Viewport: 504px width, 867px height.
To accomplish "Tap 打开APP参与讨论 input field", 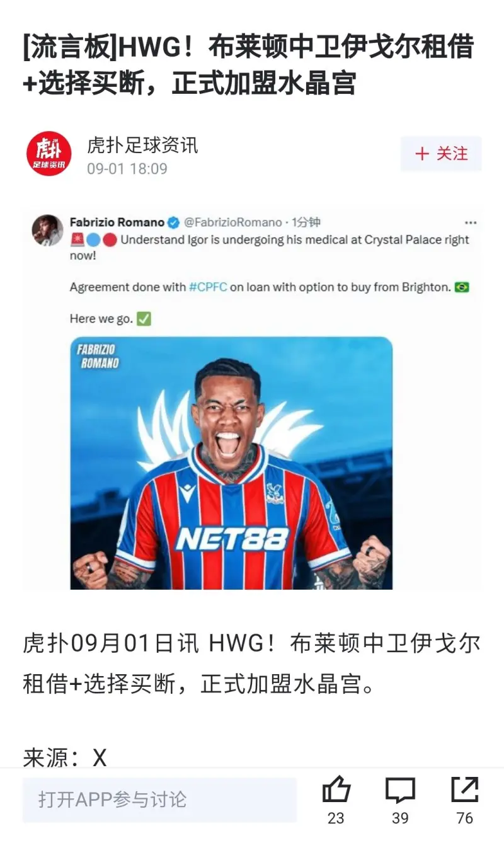I will tap(159, 800).
